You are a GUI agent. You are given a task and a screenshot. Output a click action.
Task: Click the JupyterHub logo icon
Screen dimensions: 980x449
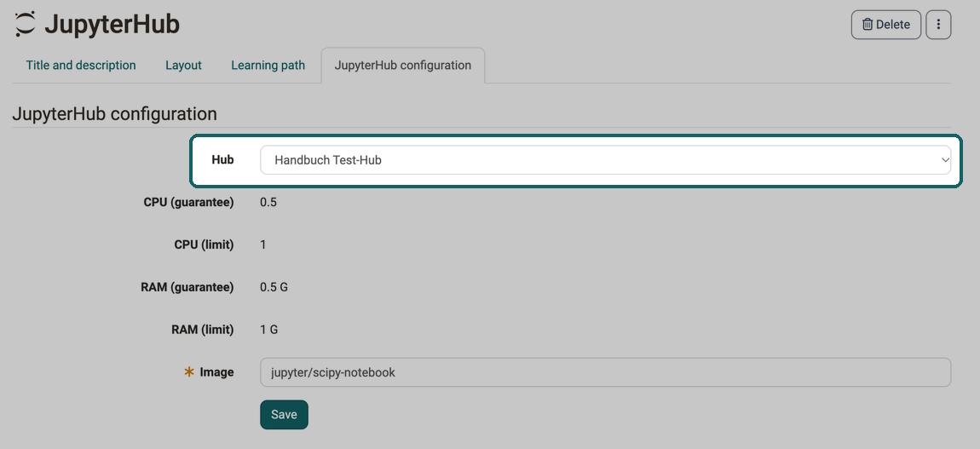click(x=25, y=25)
